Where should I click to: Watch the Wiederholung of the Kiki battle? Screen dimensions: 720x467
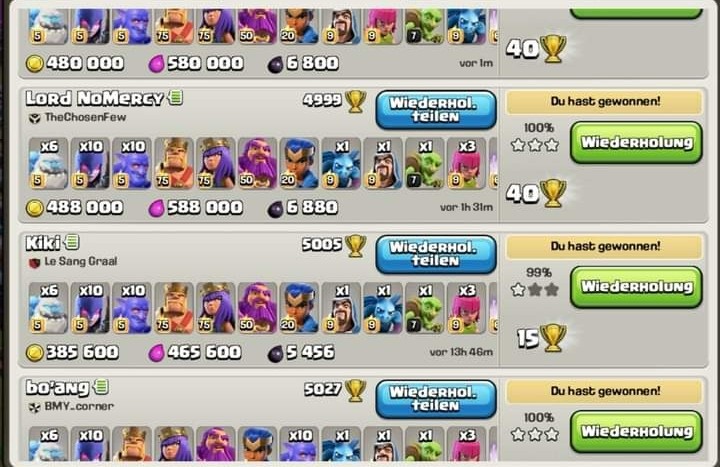636,287
